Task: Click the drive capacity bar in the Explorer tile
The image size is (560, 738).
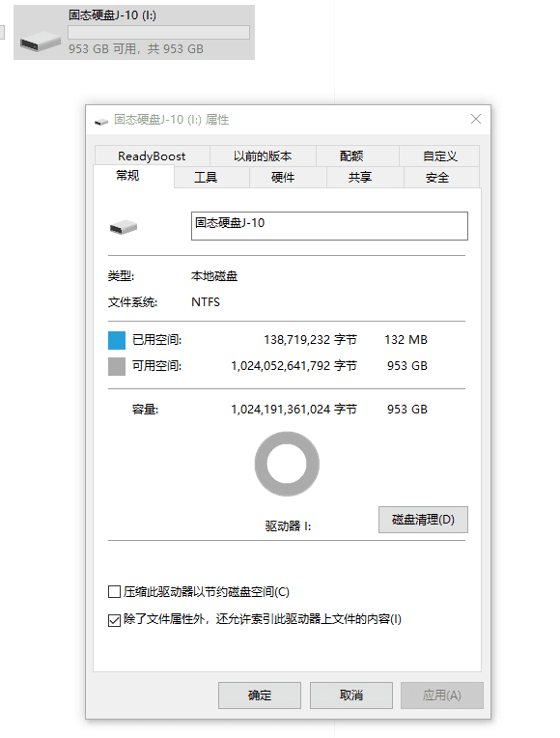Action: tap(158, 32)
